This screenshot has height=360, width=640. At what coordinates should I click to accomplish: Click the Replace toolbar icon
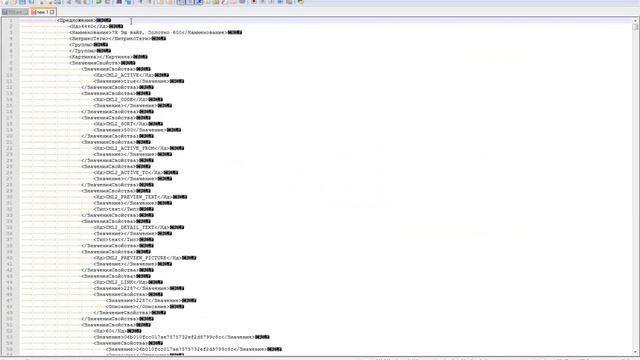(128, 2)
